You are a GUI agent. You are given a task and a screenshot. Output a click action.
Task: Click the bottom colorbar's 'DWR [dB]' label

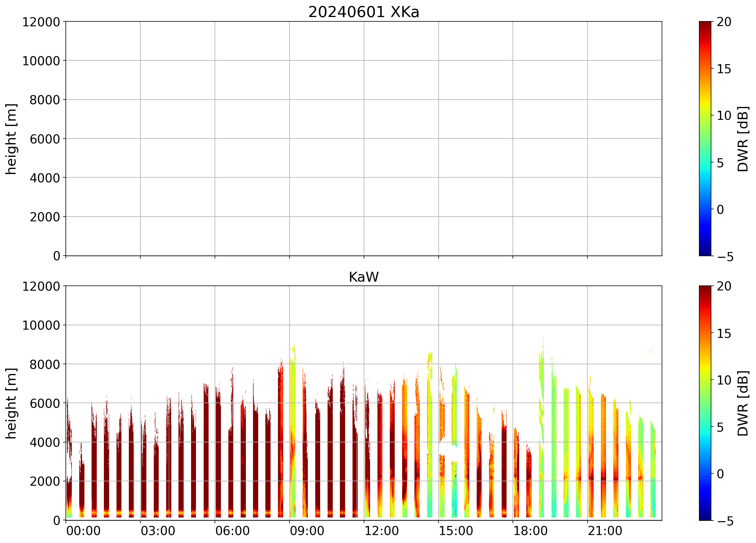tap(743, 403)
